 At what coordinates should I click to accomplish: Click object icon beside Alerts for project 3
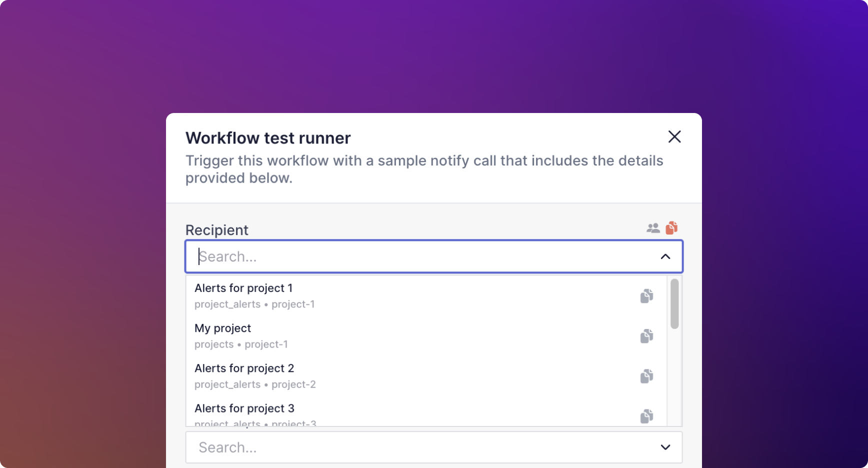tap(646, 416)
